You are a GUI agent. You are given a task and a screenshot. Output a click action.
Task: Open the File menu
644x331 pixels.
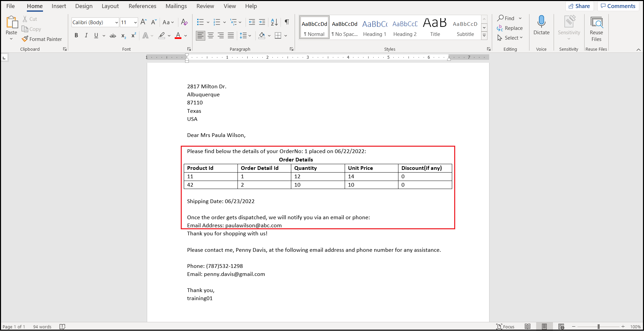pyautogui.click(x=10, y=6)
